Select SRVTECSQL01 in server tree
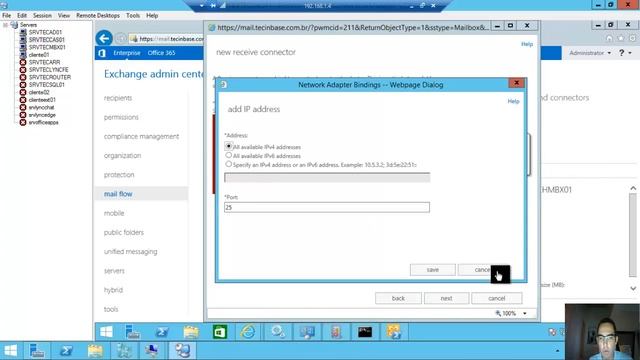This screenshot has width=640, height=360. [x=47, y=84]
